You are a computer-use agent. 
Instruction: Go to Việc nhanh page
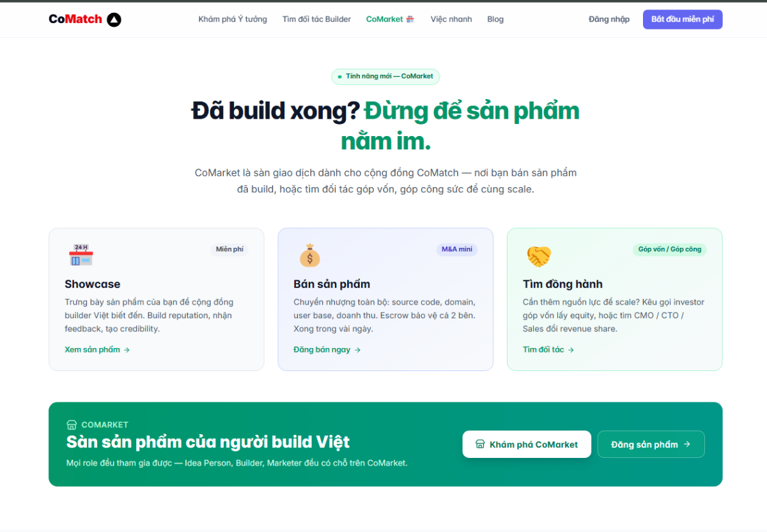tap(451, 19)
